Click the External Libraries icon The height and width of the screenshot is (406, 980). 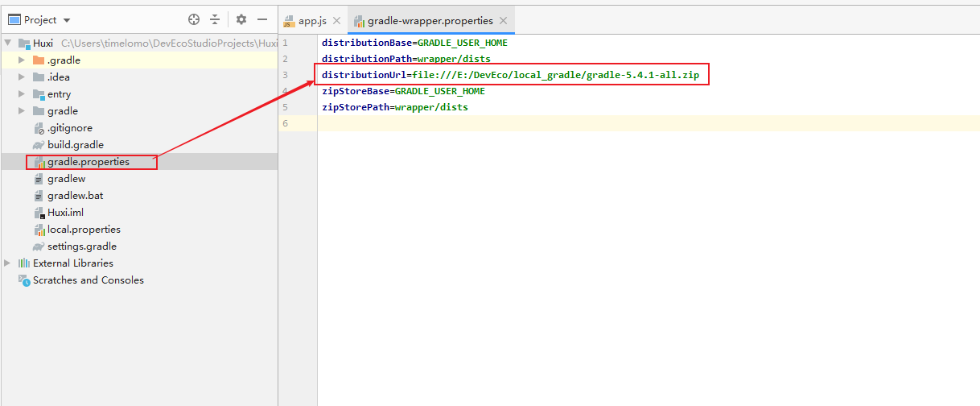(24, 263)
